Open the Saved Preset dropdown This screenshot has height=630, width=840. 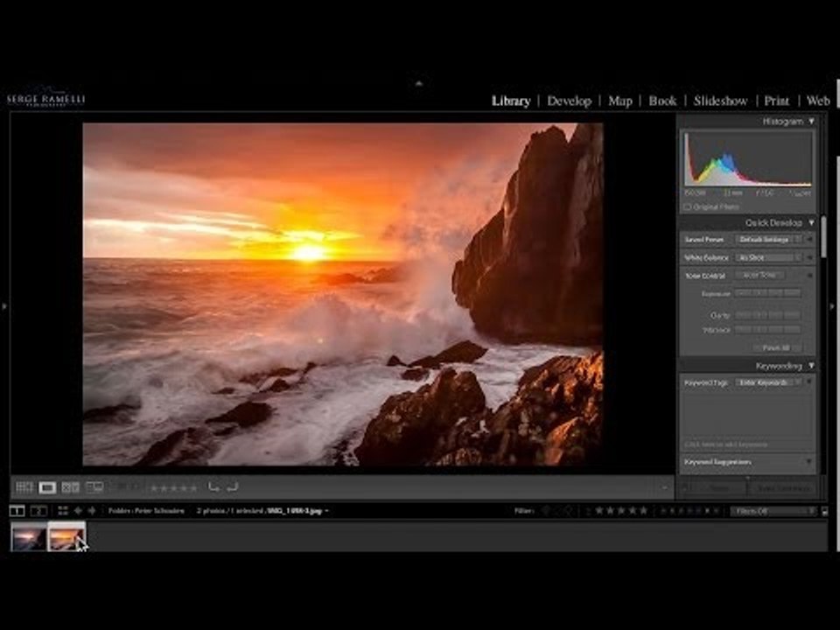pos(769,240)
